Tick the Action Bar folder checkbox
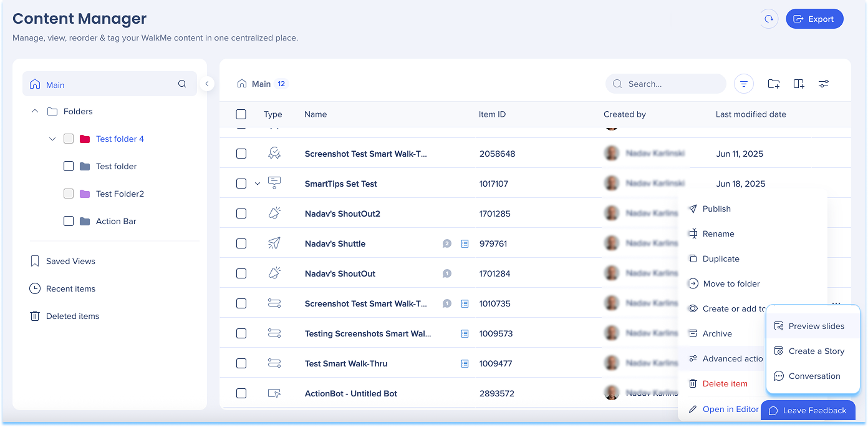868x427 pixels. click(69, 221)
